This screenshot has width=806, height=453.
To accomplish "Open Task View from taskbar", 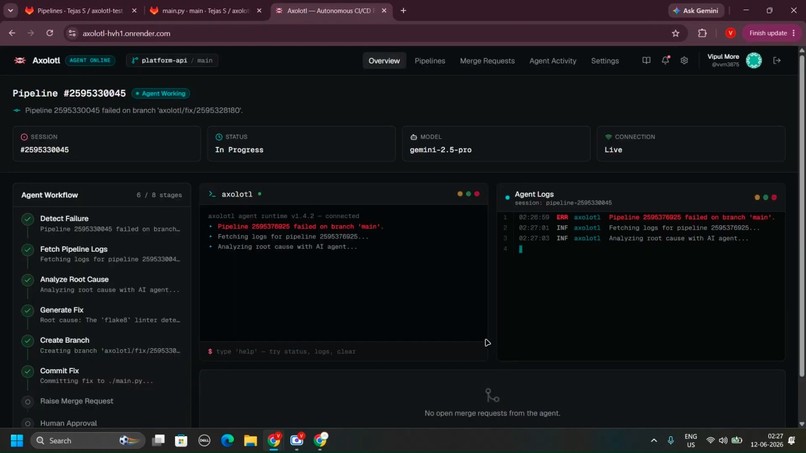I will pos(158,441).
